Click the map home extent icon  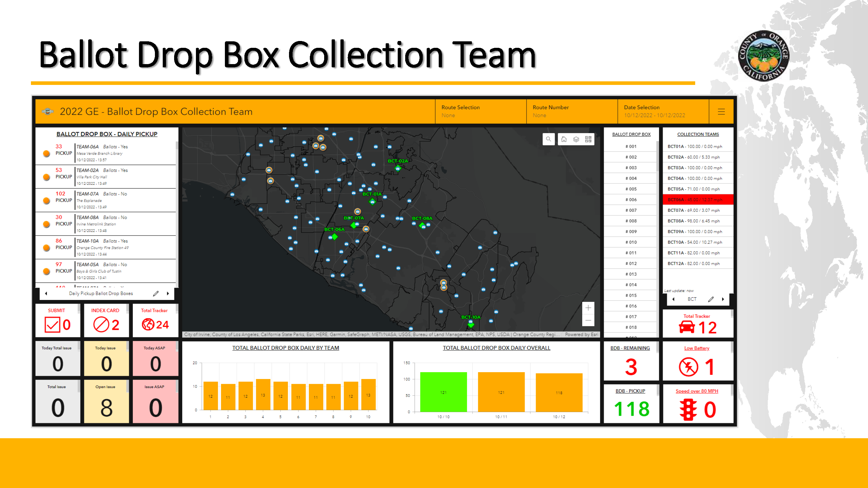coord(564,139)
